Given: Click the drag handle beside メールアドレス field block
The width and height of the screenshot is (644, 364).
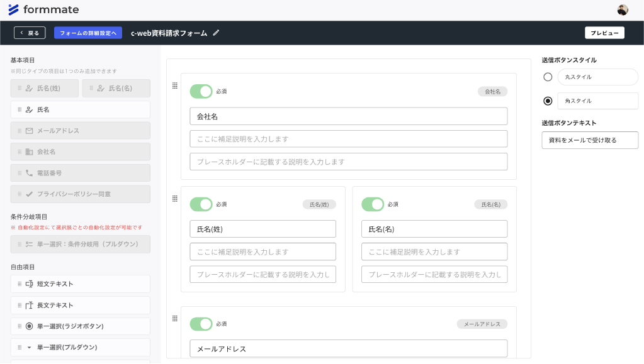Looking at the screenshot, I should pyautogui.click(x=175, y=319).
